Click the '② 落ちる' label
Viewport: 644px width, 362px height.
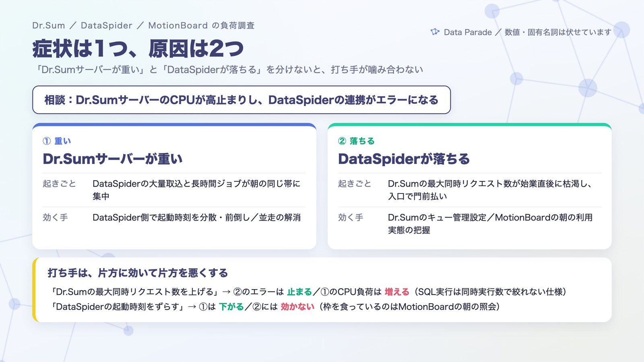tap(357, 141)
